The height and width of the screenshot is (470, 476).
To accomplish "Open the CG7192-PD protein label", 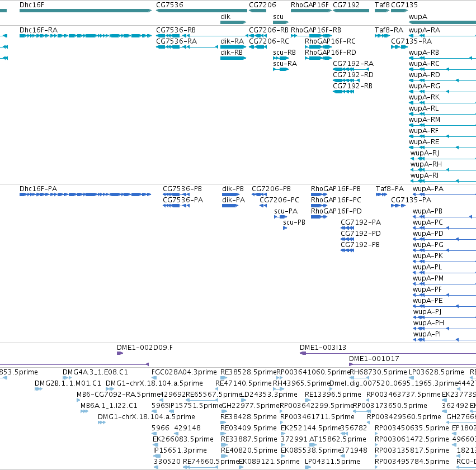I will 361,234.
